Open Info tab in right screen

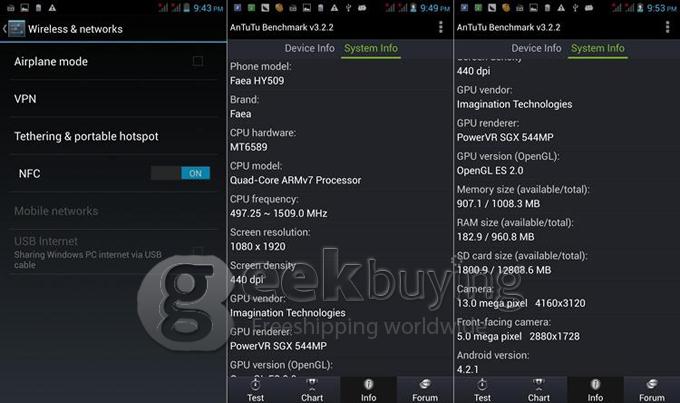[595, 390]
